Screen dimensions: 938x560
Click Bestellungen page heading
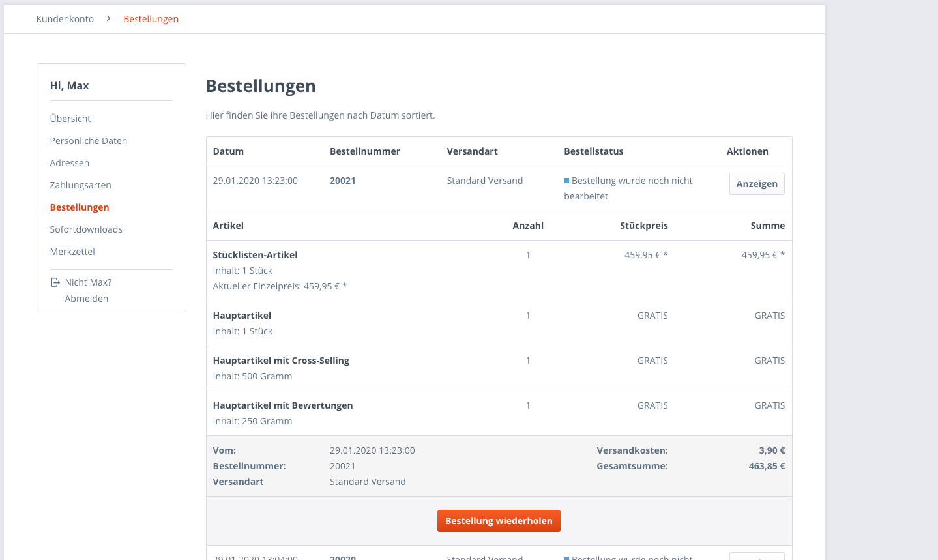point(261,86)
